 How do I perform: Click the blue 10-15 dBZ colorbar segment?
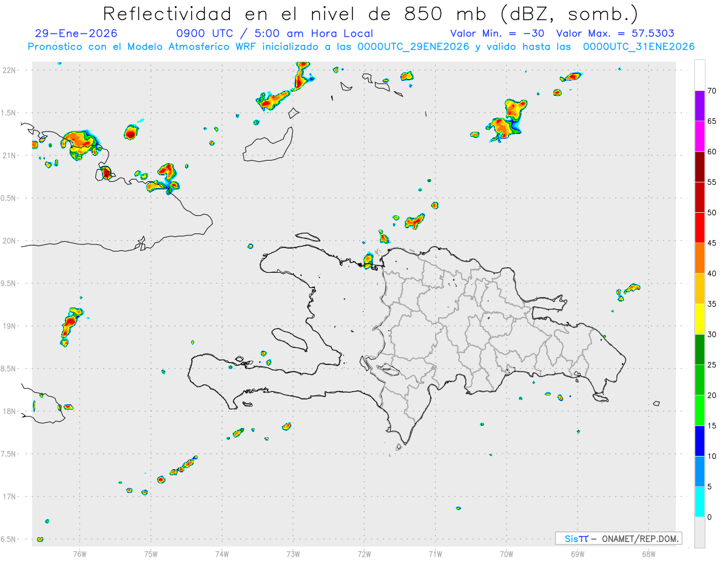point(699,441)
